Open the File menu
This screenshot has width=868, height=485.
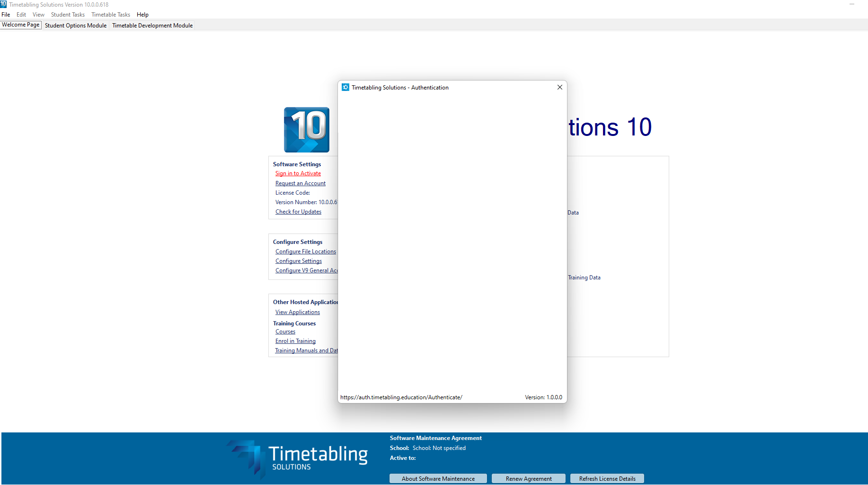[6, 15]
